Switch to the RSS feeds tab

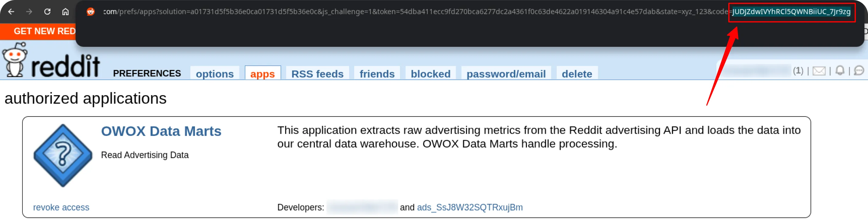317,74
